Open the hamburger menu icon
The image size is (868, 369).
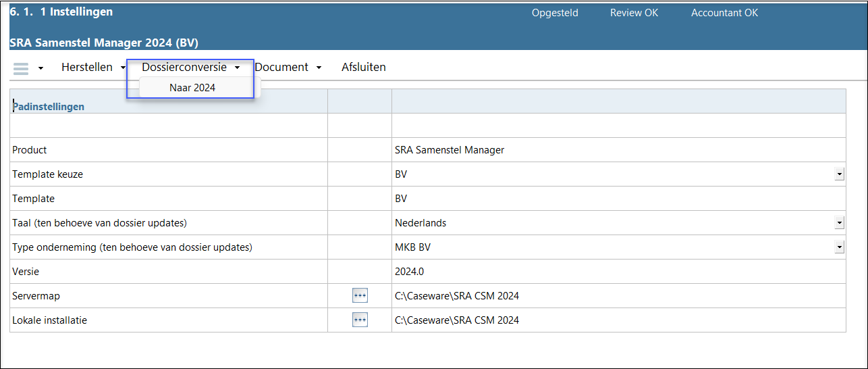point(21,68)
